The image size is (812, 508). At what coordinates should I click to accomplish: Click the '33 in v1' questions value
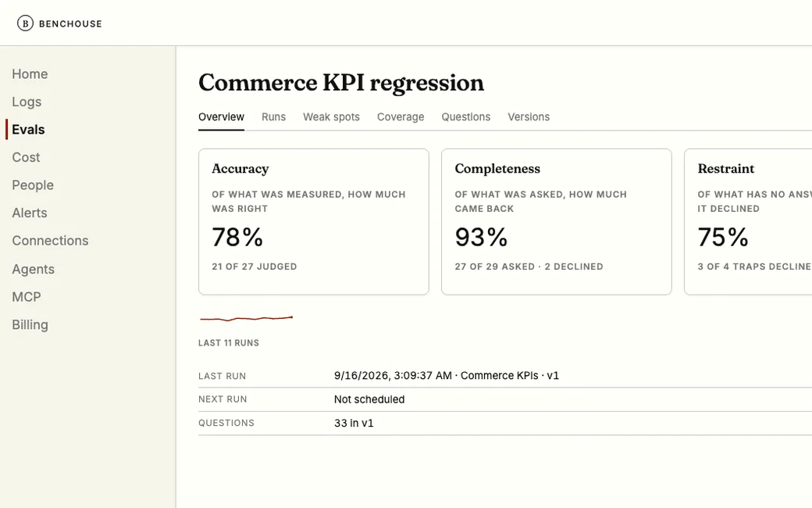pyautogui.click(x=354, y=423)
